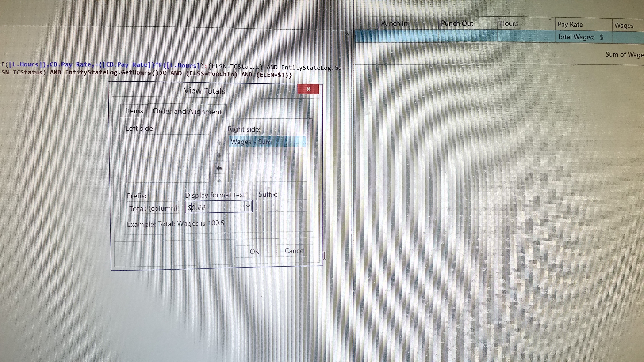Screen dimensions: 644x362
Task: Move item to left side with left arrow
Action: coord(219,168)
